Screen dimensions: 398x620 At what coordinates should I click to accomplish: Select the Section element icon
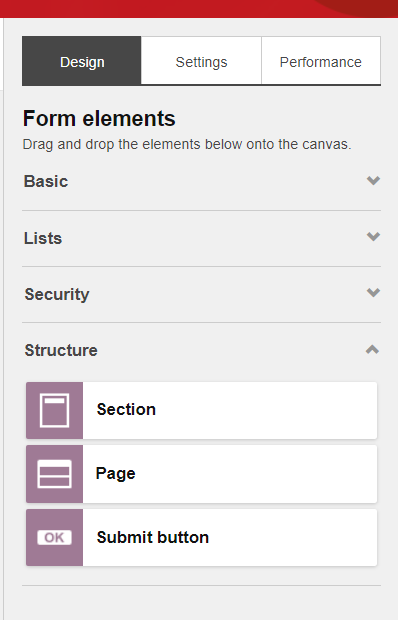[55, 410]
